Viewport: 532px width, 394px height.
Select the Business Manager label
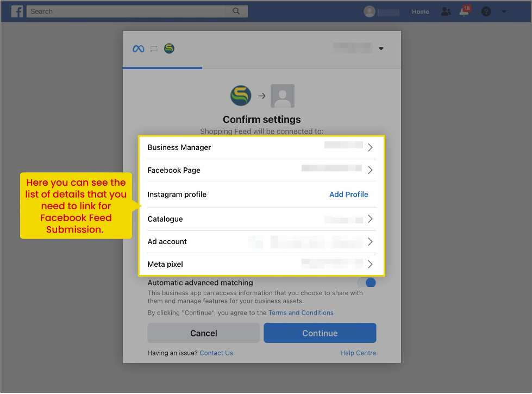click(x=179, y=147)
